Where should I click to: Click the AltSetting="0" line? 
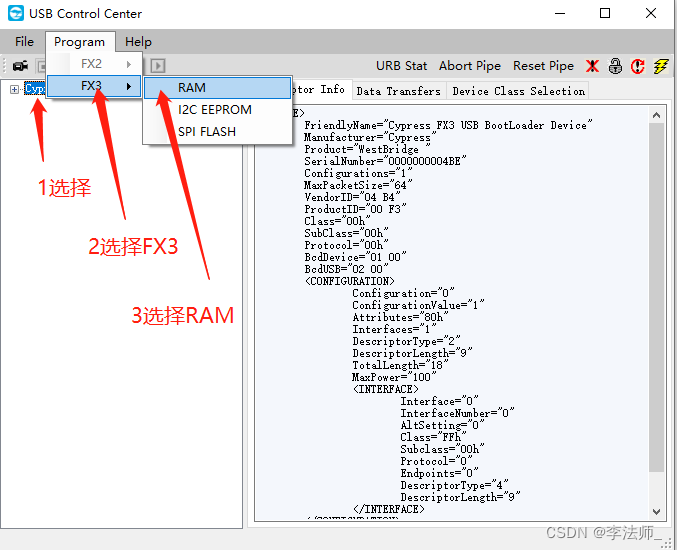click(x=442, y=425)
